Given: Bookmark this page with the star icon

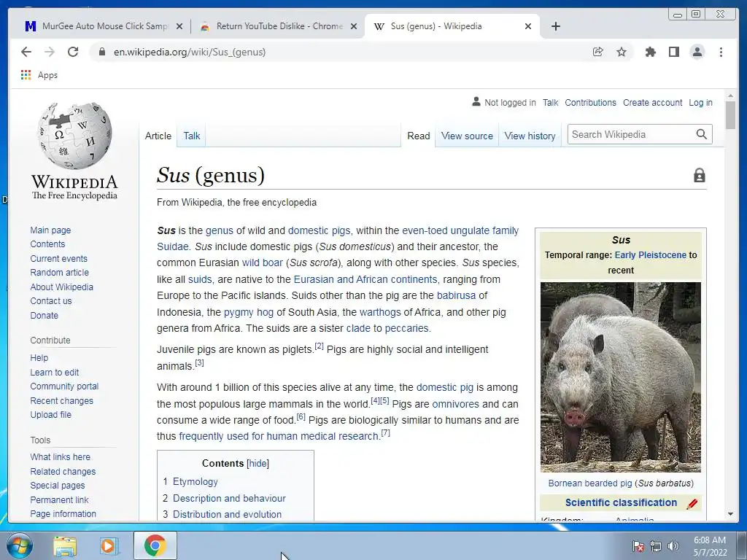Looking at the screenshot, I should point(622,52).
